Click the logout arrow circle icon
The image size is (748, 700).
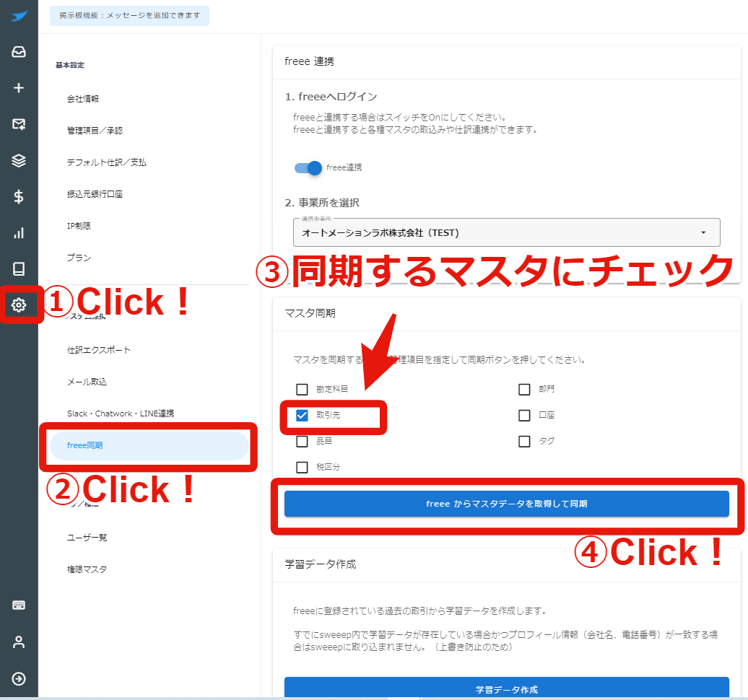pos(19,678)
